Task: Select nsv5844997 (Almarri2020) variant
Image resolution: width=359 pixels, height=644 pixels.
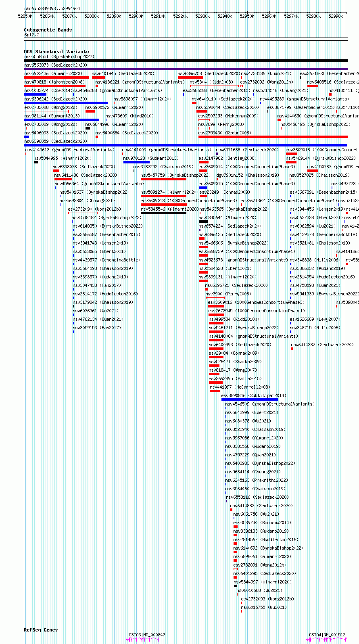Action: point(262,582)
